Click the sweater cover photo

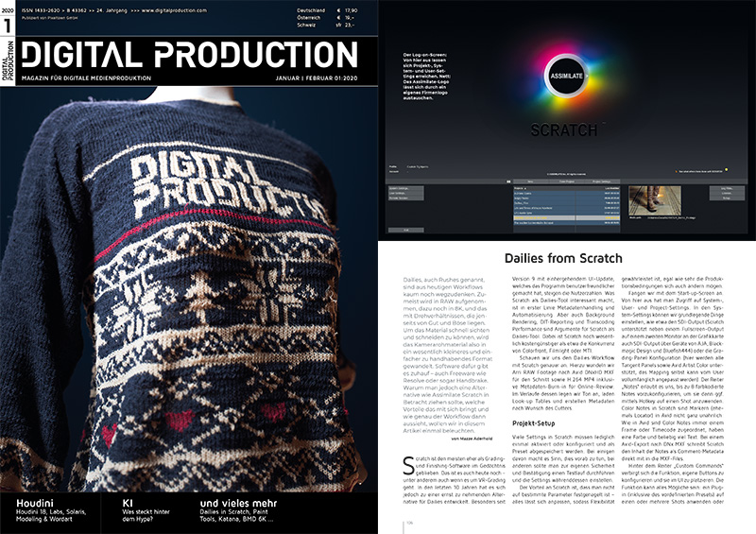tap(188, 289)
